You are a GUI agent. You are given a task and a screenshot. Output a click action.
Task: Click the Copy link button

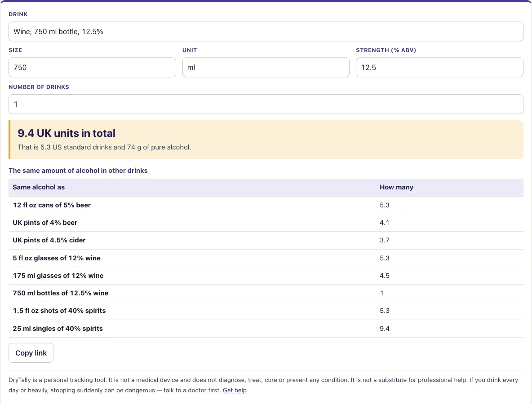(x=31, y=353)
